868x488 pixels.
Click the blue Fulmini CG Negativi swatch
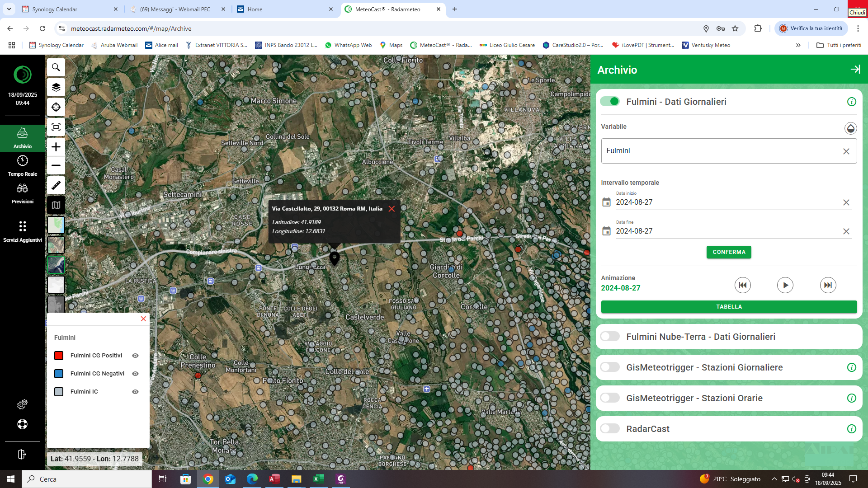(x=59, y=374)
